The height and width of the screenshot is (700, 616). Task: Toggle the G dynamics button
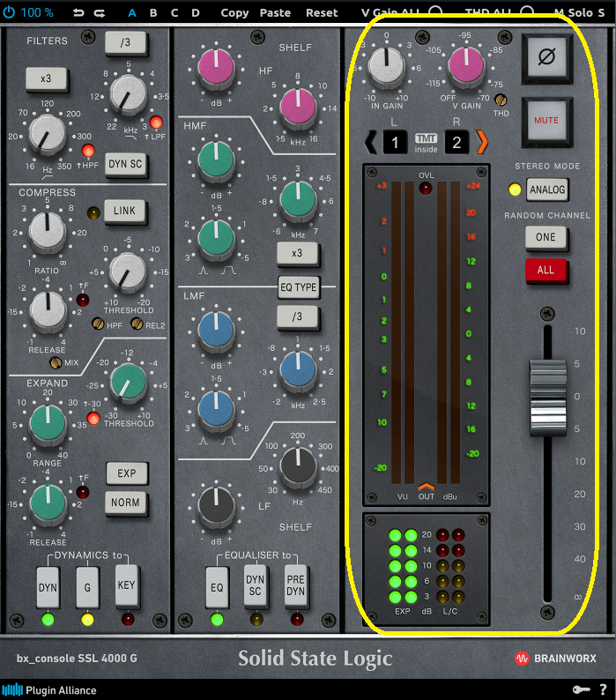(x=87, y=587)
